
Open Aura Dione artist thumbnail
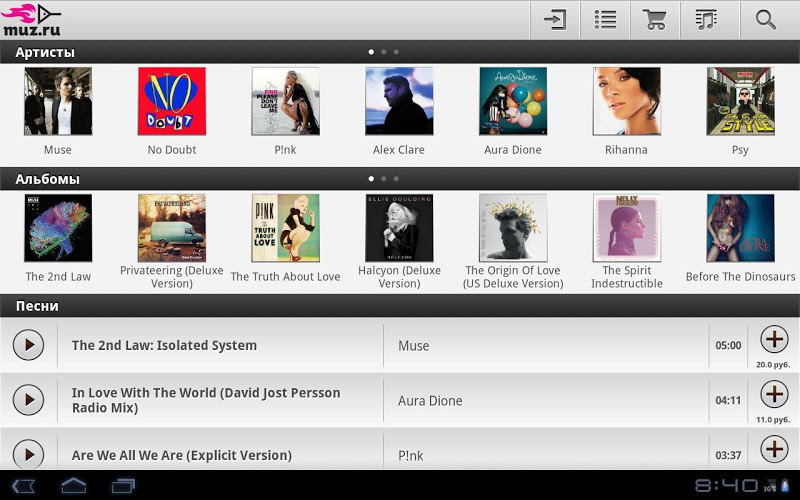tap(513, 101)
